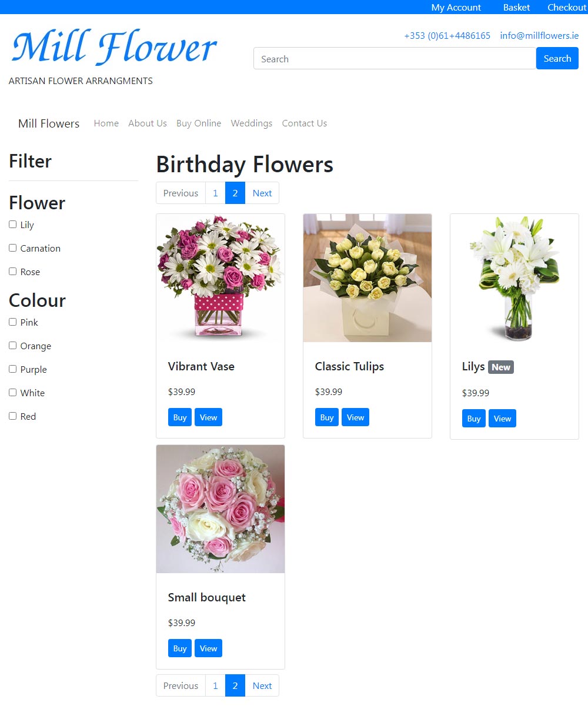
Task: View the Small bouquet details
Action: tap(208, 648)
